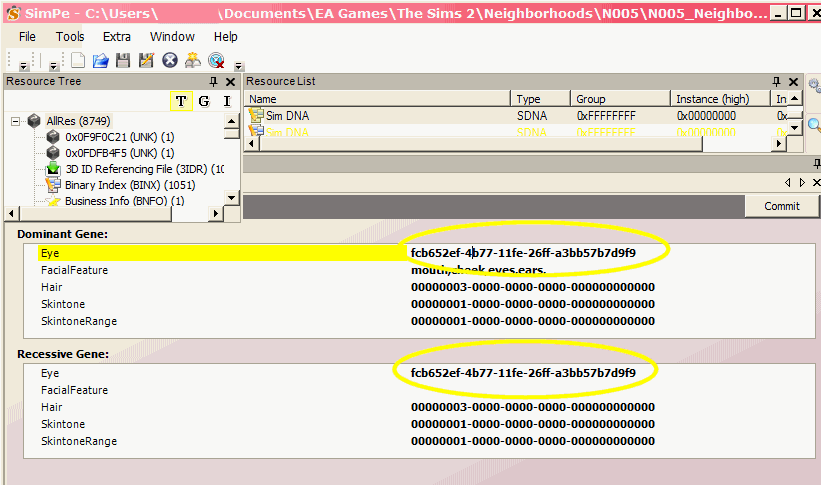
Task: Select AllRes (8749) tree node
Action: click(79, 121)
